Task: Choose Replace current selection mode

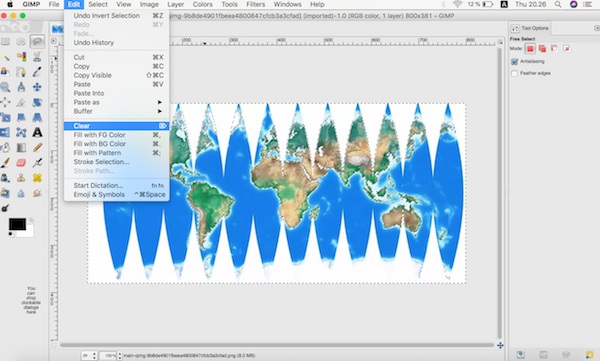Action: pos(530,49)
